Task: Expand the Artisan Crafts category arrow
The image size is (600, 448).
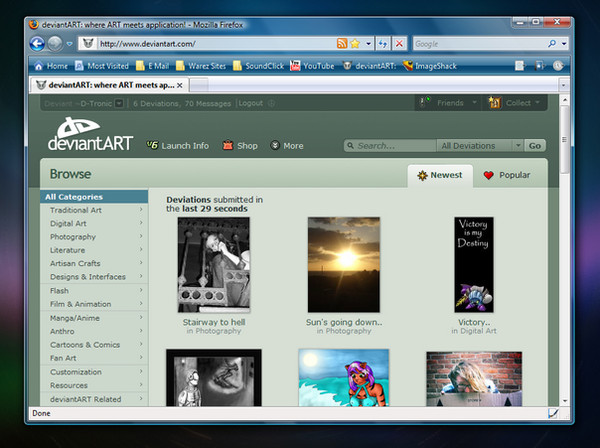Action: (141, 263)
